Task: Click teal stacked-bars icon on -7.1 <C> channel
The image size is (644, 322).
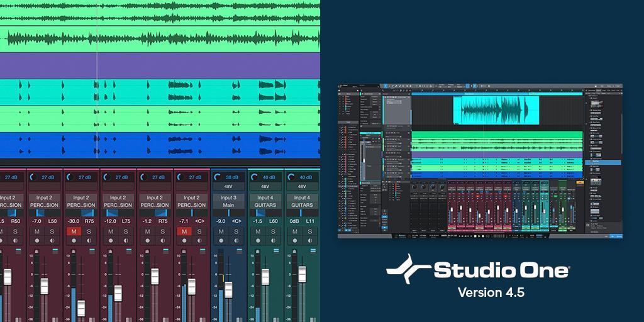Action: click(x=202, y=250)
